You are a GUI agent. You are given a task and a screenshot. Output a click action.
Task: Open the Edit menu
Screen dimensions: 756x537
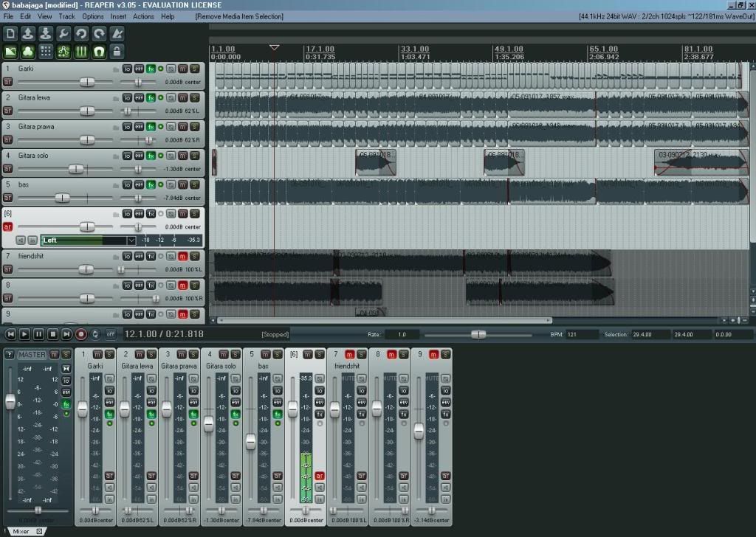[26, 16]
